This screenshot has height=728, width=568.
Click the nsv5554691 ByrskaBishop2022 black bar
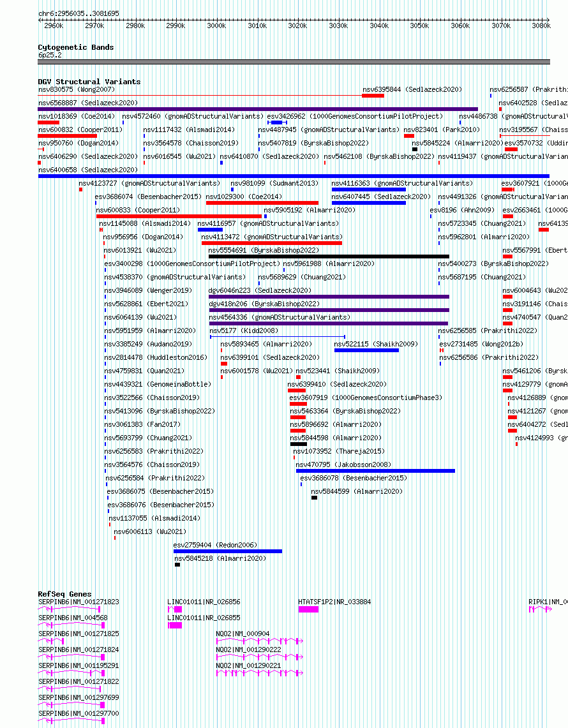pos(329,256)
